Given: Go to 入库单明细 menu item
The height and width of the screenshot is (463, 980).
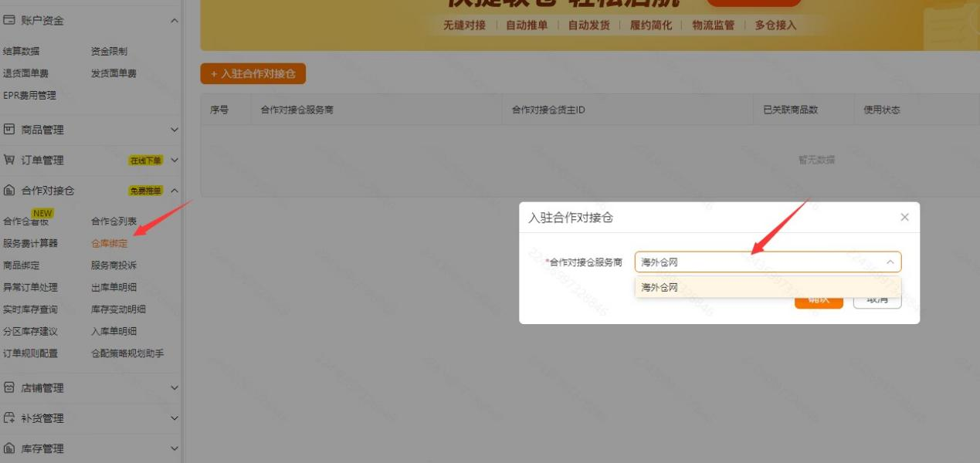Looking at the screenshot, I should pyautogui.click(x=114, y=332).
